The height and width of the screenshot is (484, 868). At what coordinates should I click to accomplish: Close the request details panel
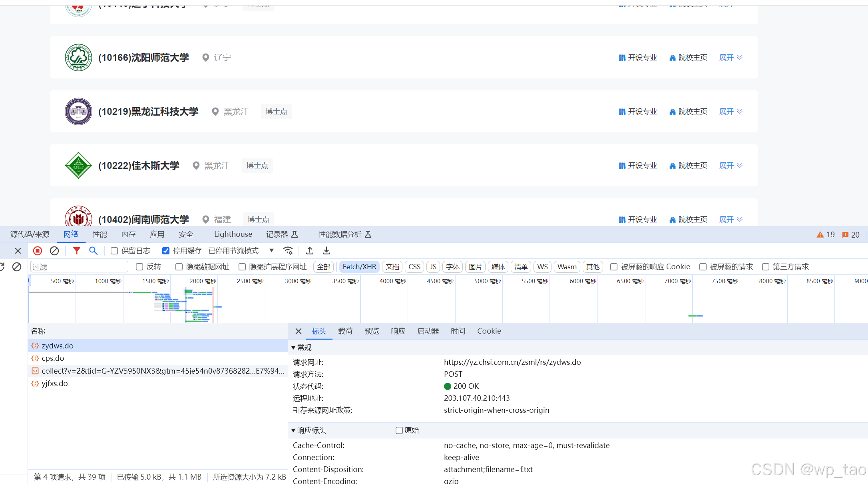pyautogui.click(x=298, y=331)
